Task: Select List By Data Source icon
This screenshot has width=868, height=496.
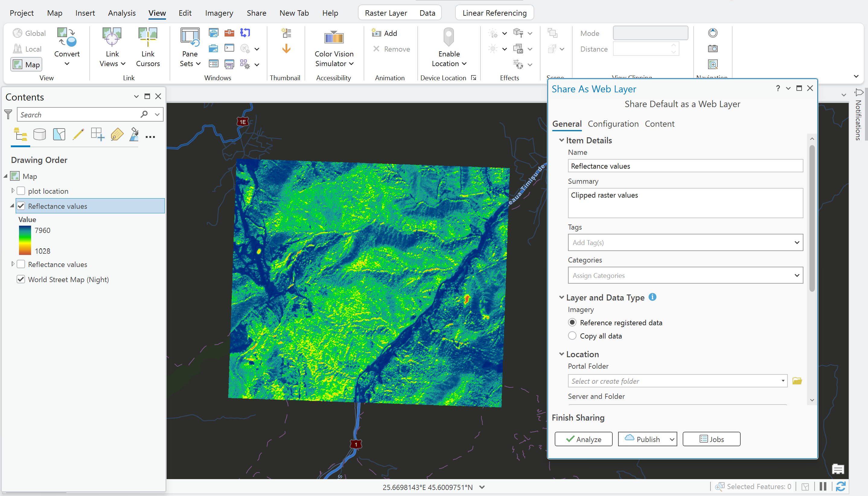Action: [40, 135]
